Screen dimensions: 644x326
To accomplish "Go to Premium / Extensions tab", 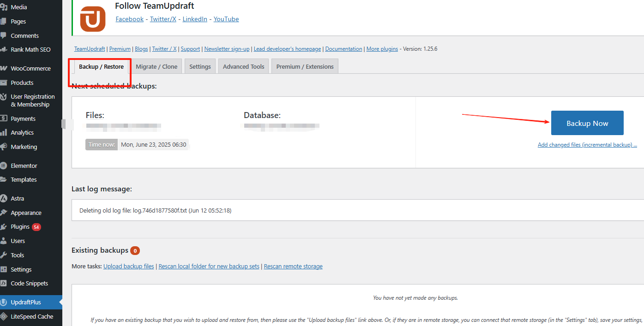I will pyautogui.click(x=305, y=66).
